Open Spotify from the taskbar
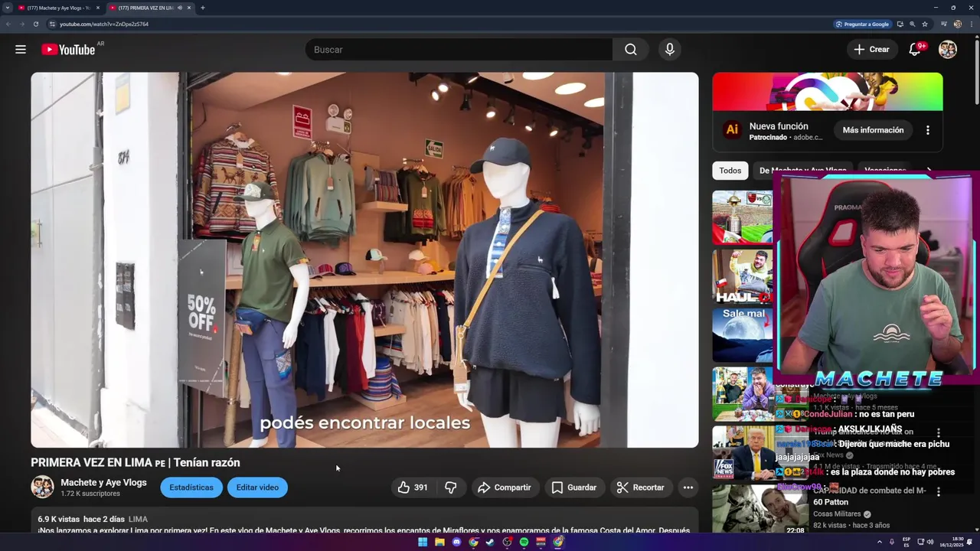The image size is (980, 551). click(x=524, y=542)
